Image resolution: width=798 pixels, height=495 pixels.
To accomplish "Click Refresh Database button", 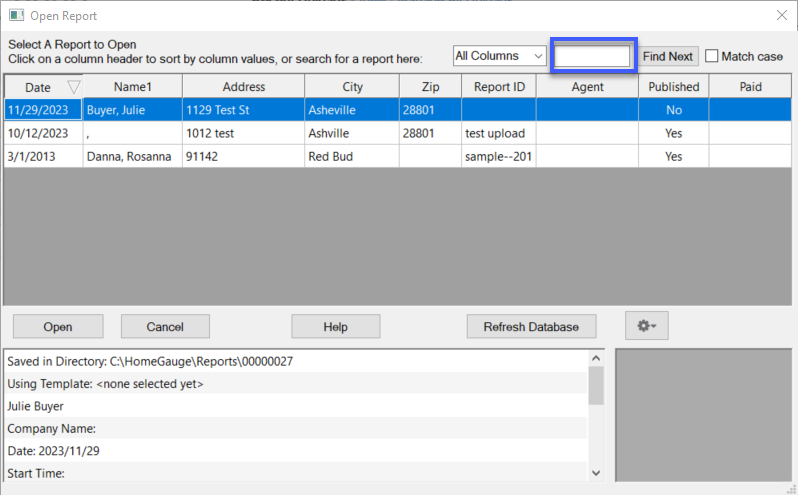I will pyautogui.click(x=531, y=327).
